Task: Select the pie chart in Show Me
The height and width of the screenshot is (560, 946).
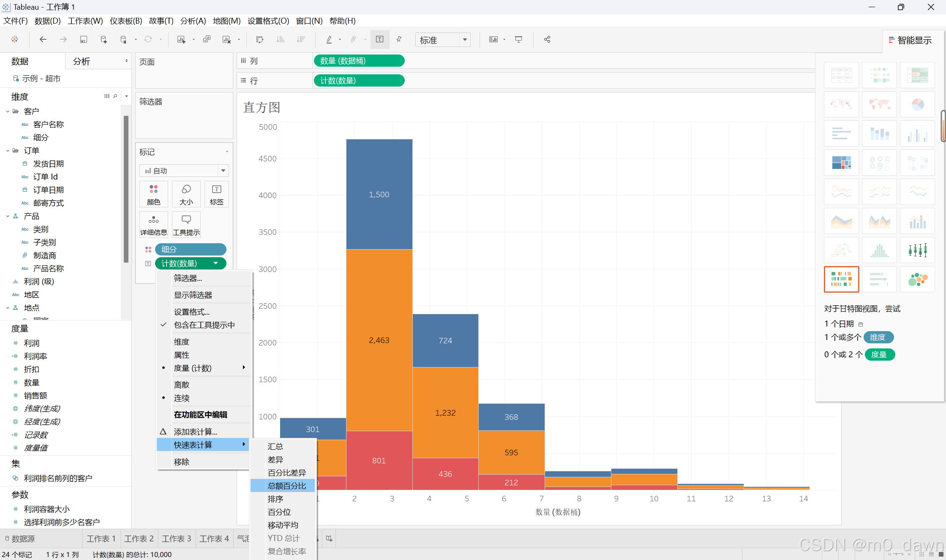Action: point(917,104)
